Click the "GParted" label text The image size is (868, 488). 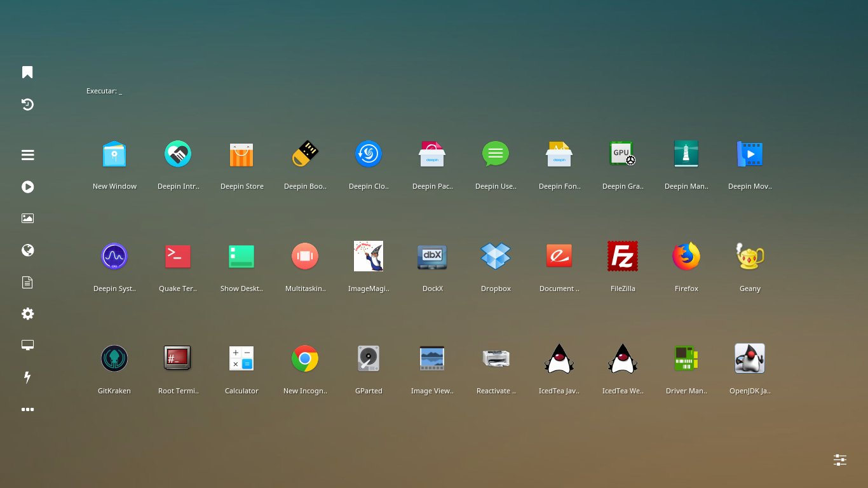pos(369,391)
